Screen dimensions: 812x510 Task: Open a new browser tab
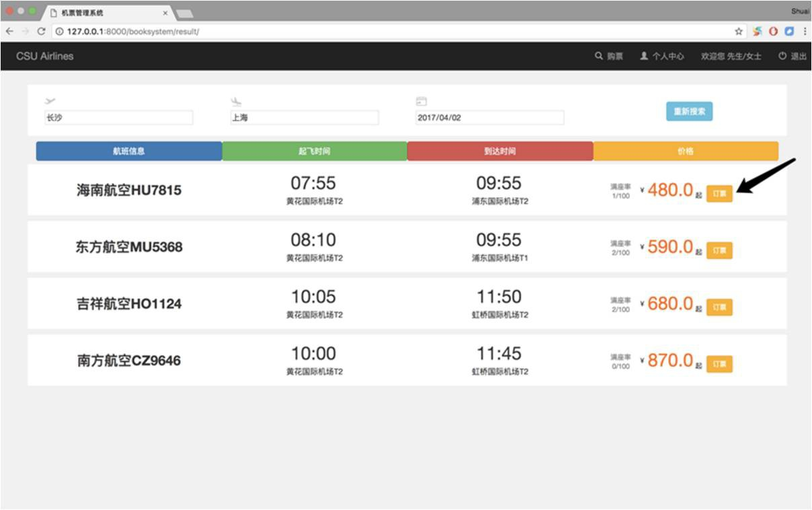[x=184, y=13]
